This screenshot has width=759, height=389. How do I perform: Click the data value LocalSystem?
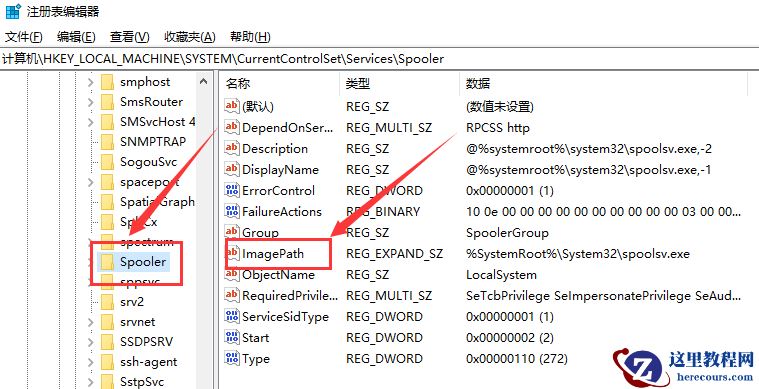501,275
